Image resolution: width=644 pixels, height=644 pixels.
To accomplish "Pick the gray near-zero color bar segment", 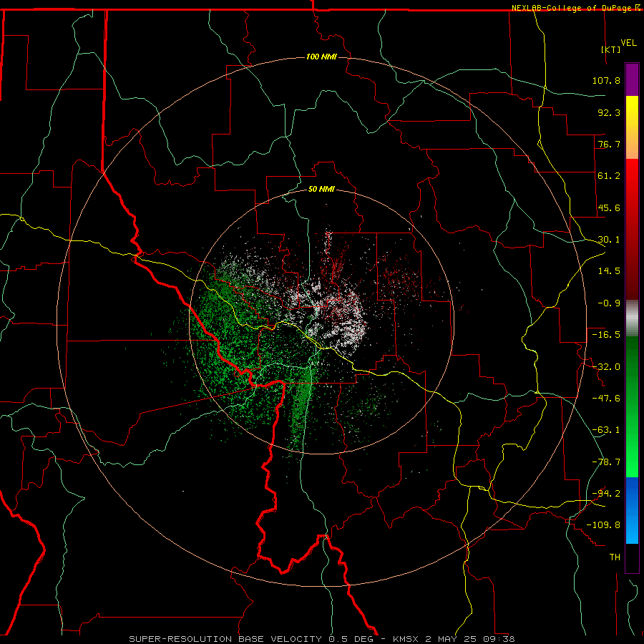I will (x=632, y=318).
